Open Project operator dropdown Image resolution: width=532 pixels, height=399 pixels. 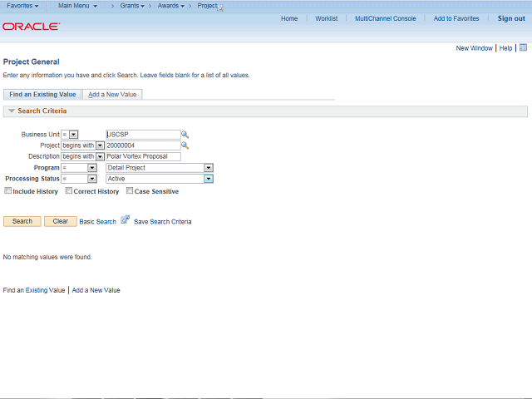click(x=100, y=145)
